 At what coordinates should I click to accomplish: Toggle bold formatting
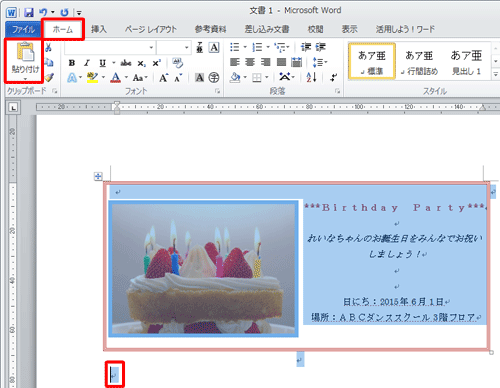point(72,63)
